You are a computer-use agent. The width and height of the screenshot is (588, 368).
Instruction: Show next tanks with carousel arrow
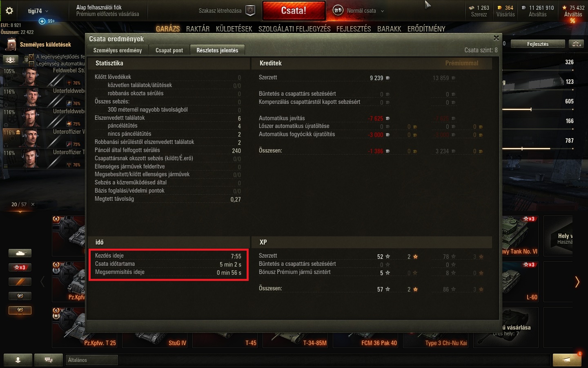click(577, 282)
